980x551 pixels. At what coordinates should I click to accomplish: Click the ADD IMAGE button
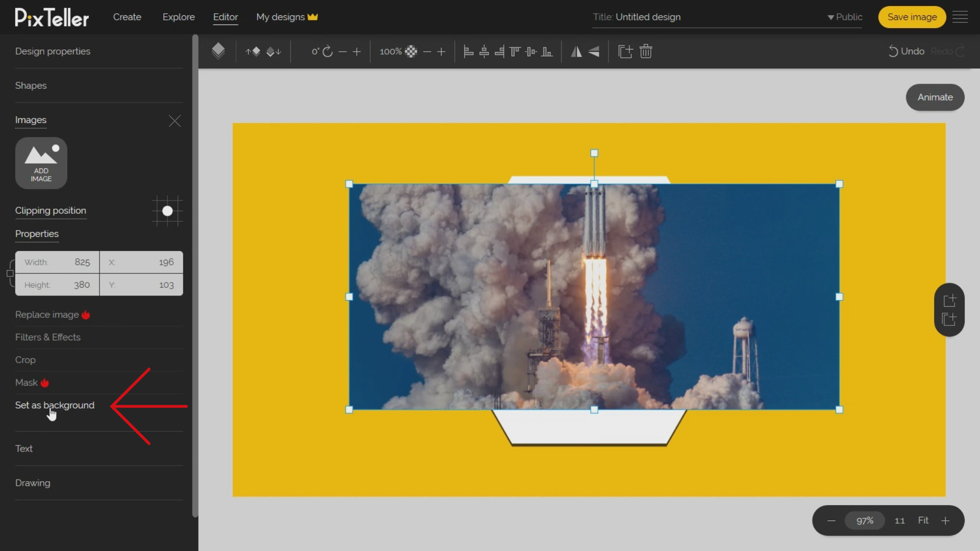41,163
